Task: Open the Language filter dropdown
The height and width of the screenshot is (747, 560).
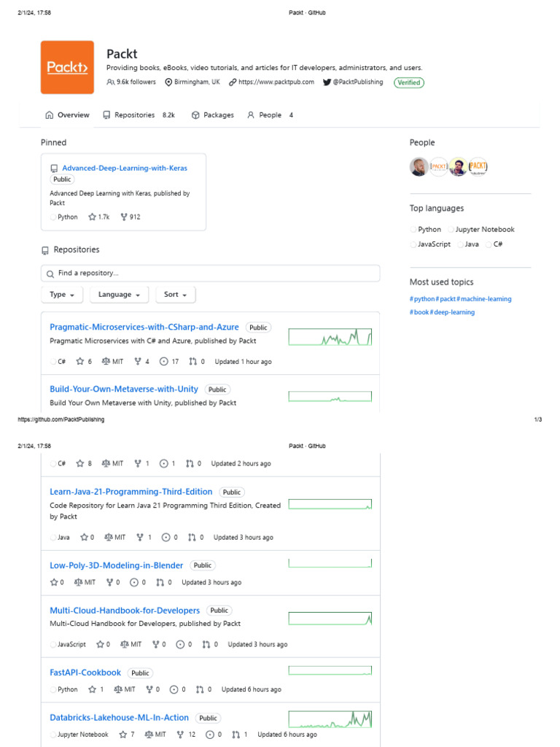Action: coord(119,295)
